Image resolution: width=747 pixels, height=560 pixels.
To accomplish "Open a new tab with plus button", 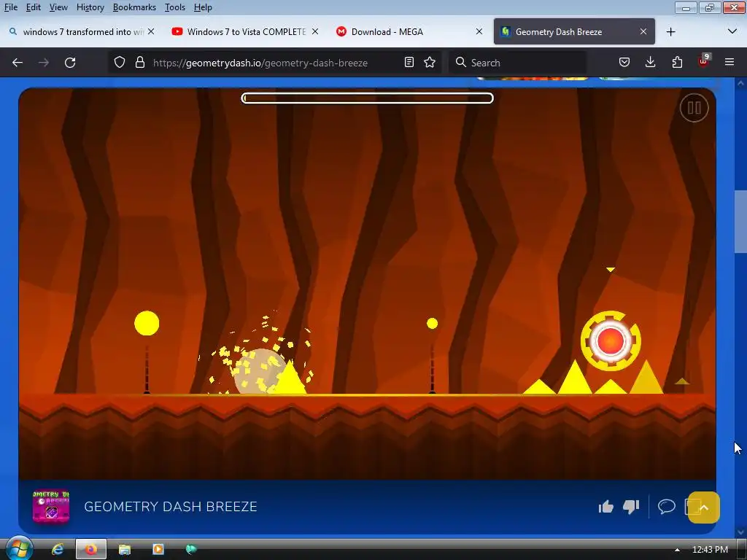I will click(x=671, y=32).
